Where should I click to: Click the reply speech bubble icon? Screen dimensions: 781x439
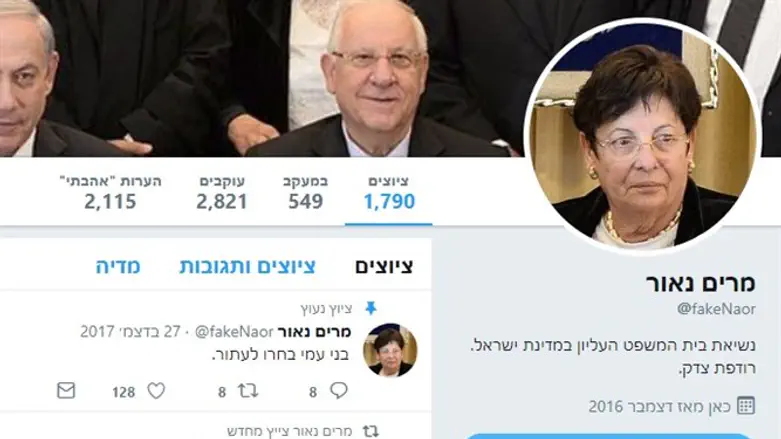(339, 390)
